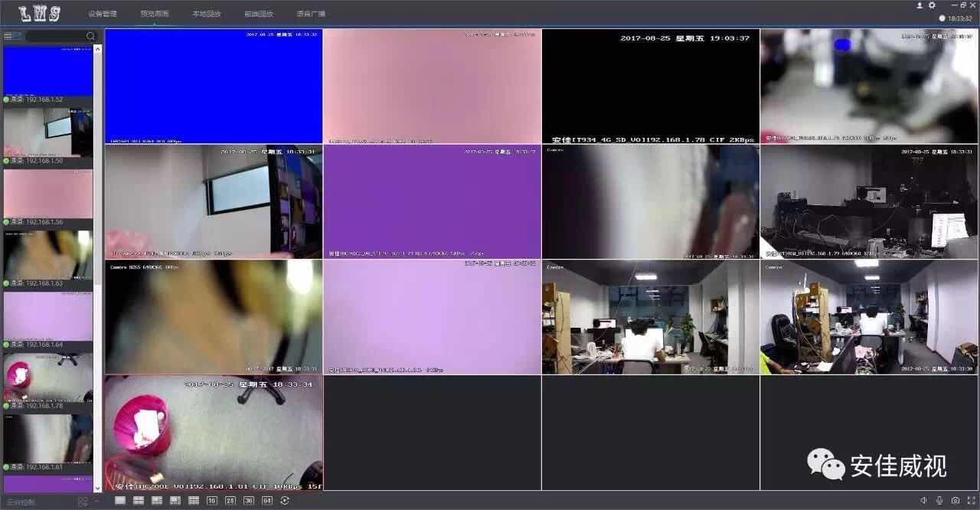This screenshot has width=980, height=510.
Task: Click the cycle/auto-switch playback icon
Action: click(x=286, y=501)
